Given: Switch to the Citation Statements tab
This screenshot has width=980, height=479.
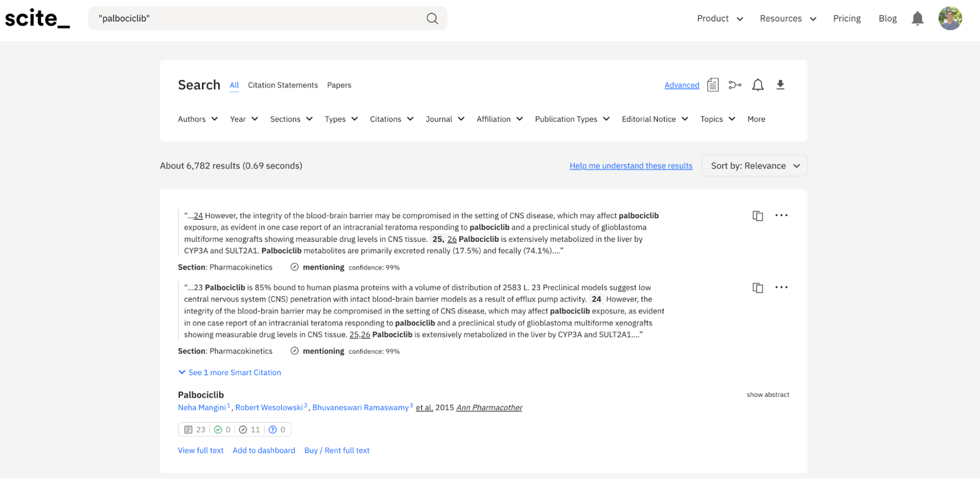Looking at the screenshot, I should (x=282, y=85).
